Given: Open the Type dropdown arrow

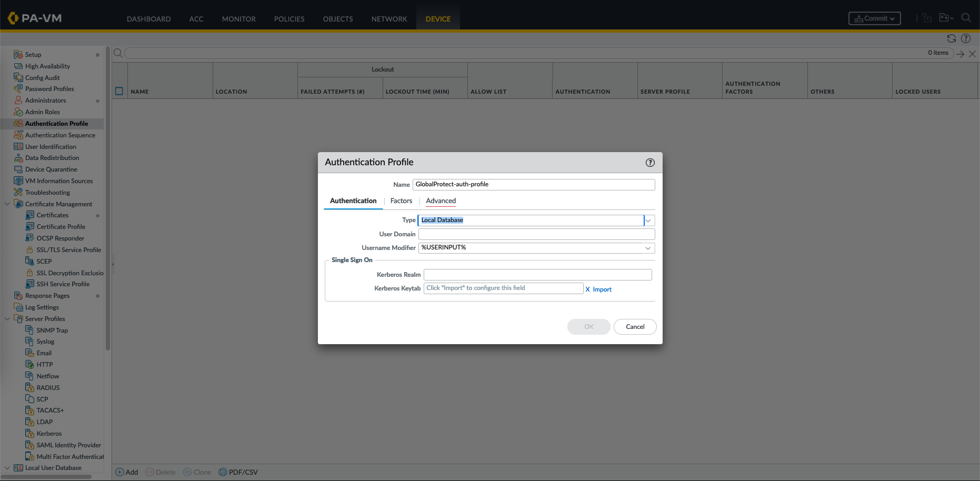Looking at the screenshot, I should (648, 221).
